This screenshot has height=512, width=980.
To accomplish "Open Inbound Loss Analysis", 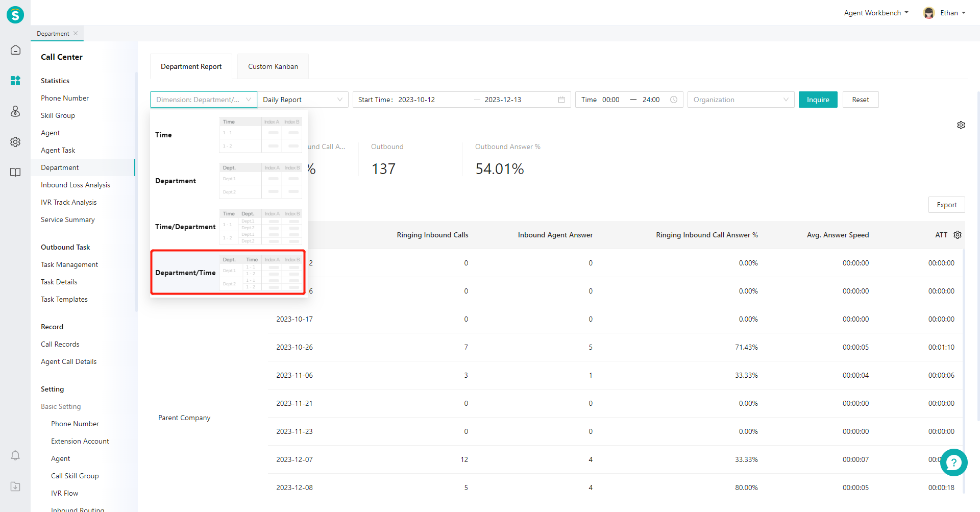I will [x=76, y=185].
